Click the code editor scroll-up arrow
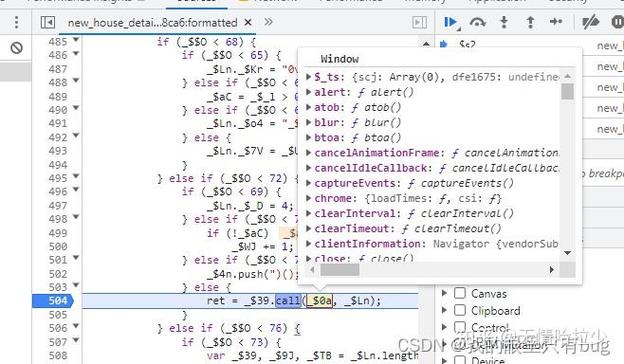 (x=426, y=43)
